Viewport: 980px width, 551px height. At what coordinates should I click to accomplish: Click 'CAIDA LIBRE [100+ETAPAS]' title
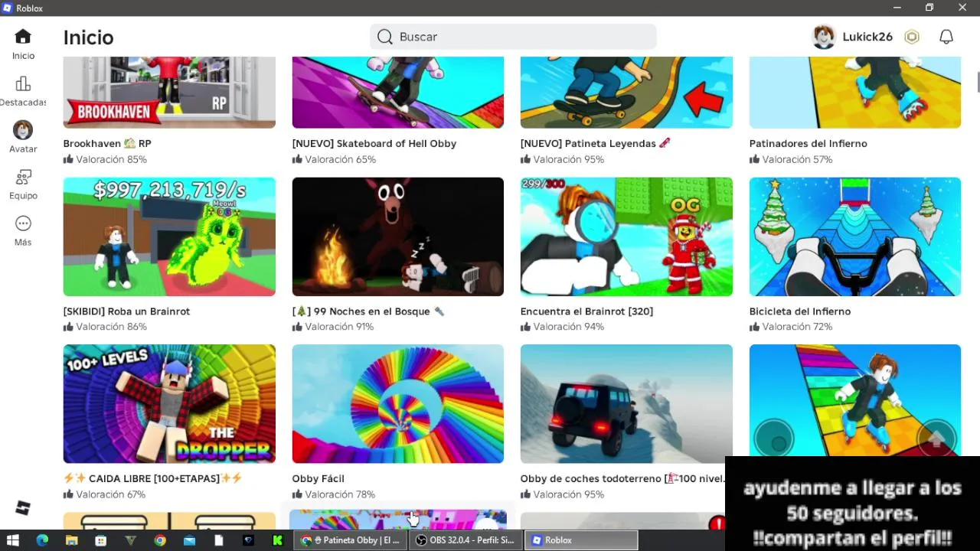point(153,478)
